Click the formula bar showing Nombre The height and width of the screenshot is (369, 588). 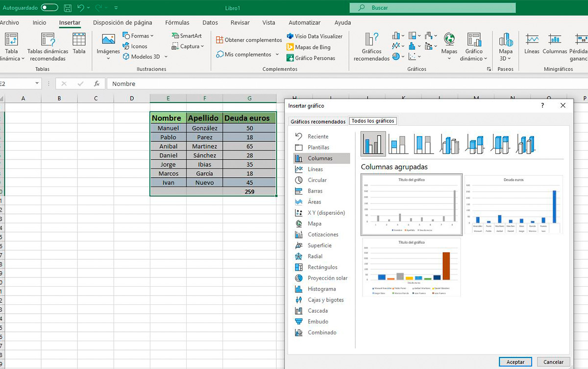(347, 84)
